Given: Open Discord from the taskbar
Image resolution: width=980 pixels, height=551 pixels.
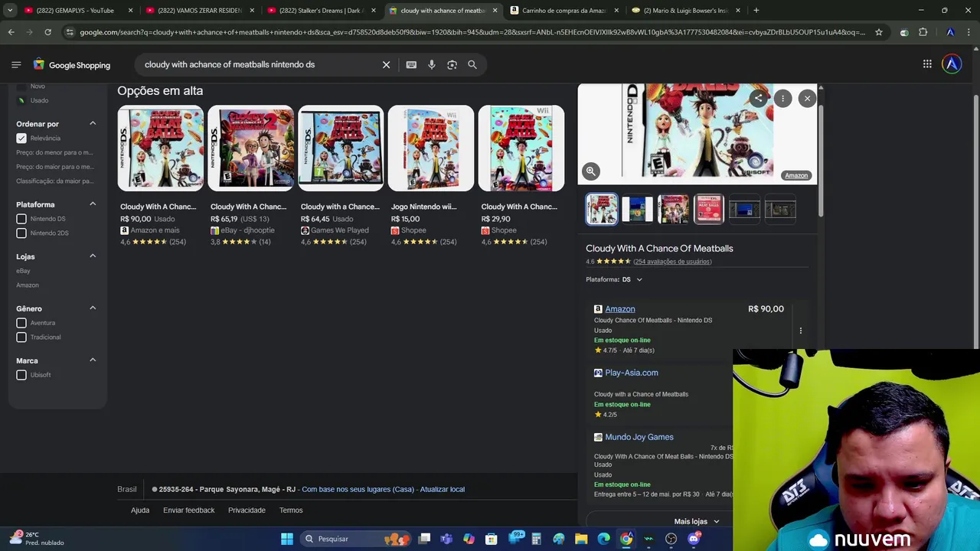Looking at the screenshot, I should [x=694, y=539].
